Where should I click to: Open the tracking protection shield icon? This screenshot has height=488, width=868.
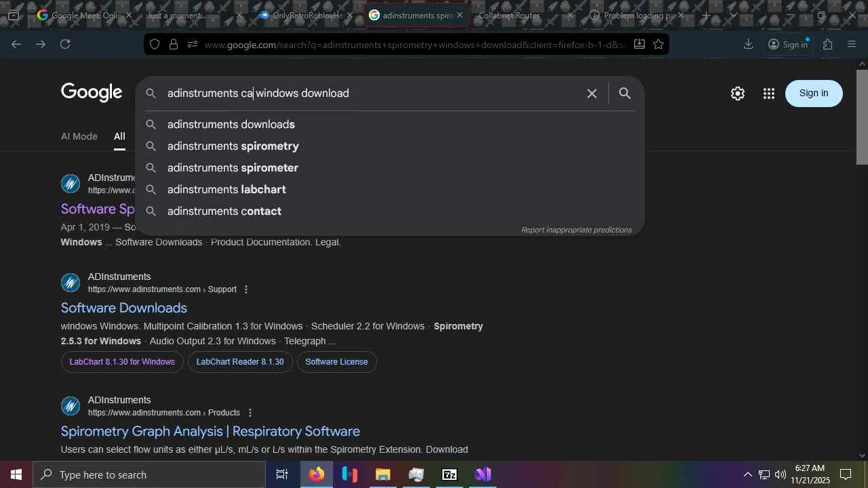155,44
